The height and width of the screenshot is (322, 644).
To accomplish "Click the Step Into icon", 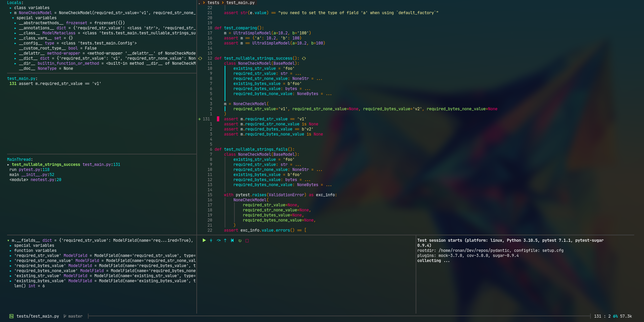I will pos(211,240).
